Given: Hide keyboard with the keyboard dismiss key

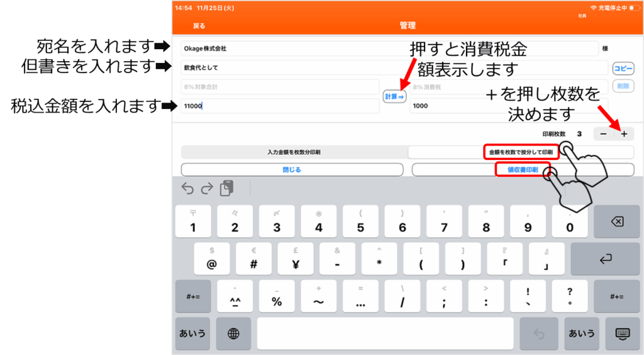Looking at the screenshot, I should click(x=623, y=334).
